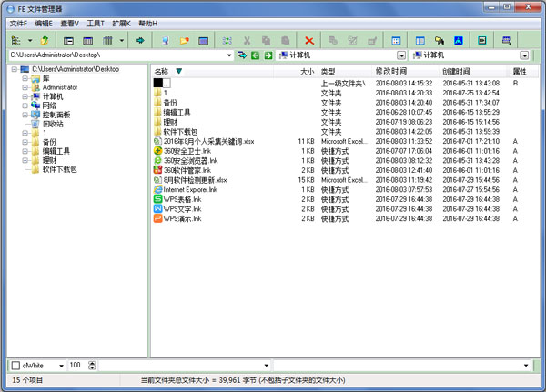Expand the 备份 folder in tree
This screenshot has height=392, width=546.
[25, 142]
